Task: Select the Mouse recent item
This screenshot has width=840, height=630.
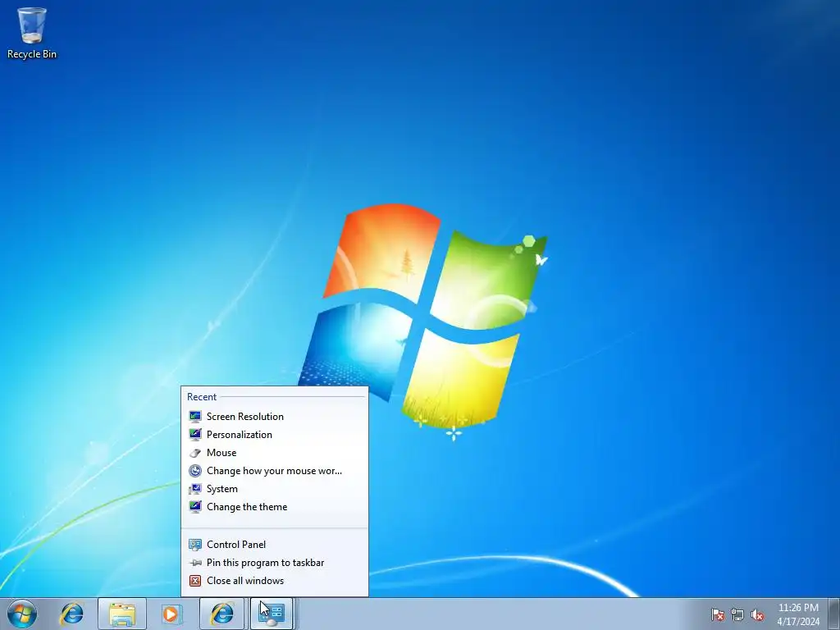Action: 274,453
